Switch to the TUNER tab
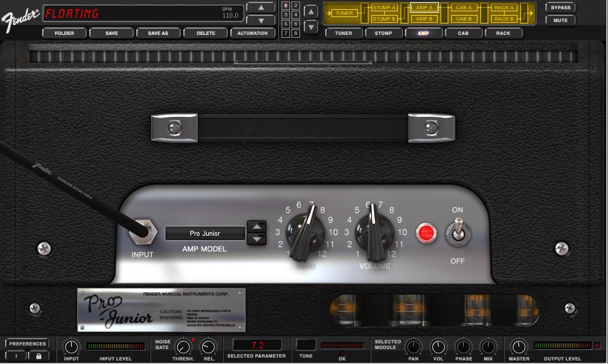This screenshot has width=608, height=364. [x=344, y=33]
